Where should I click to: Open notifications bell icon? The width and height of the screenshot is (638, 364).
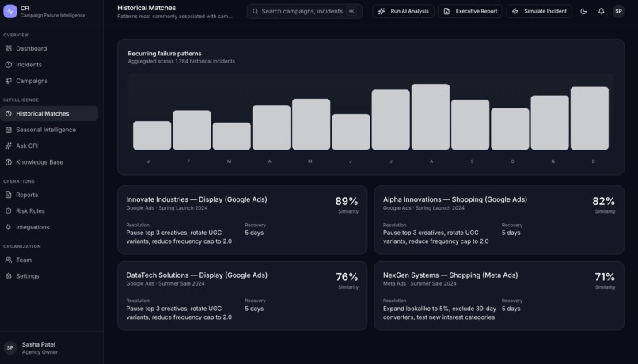coord(601,11)
